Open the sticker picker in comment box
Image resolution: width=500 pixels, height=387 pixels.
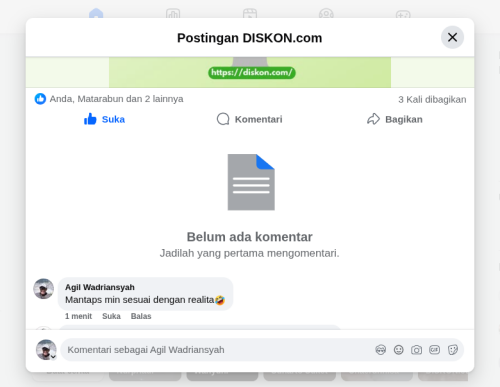click(453, 350)
